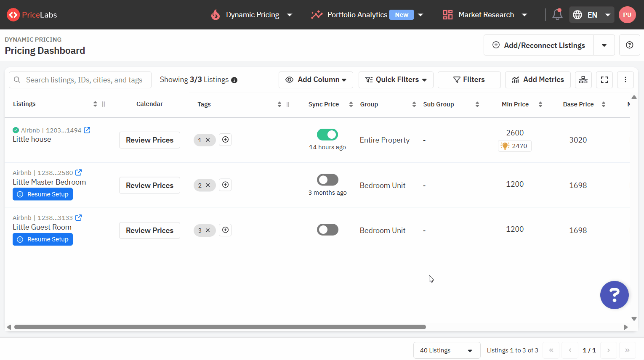
Task: Go to the last page of listings
Action: pos(628,350)
